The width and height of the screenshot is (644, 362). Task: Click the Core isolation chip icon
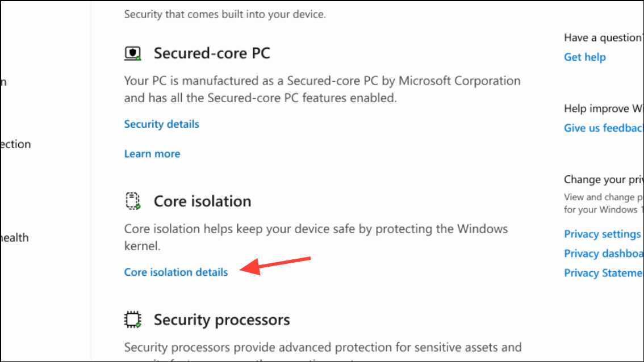coord(133,201)
